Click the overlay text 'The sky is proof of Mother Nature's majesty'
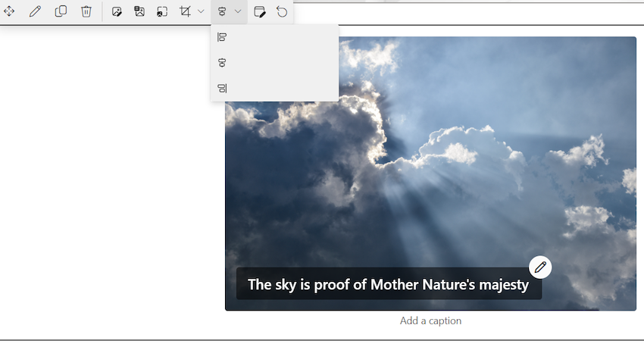 [x=389, y=285]
